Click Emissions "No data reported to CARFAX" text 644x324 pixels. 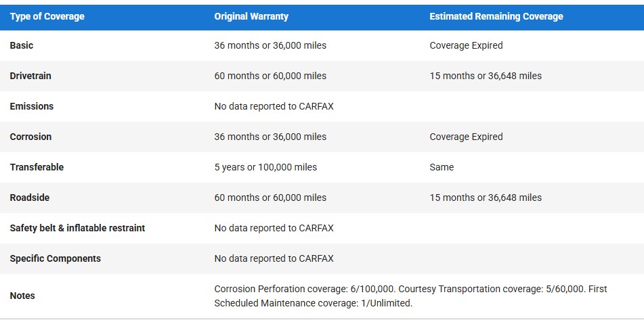pyautogui.click(x=274, y=106)
